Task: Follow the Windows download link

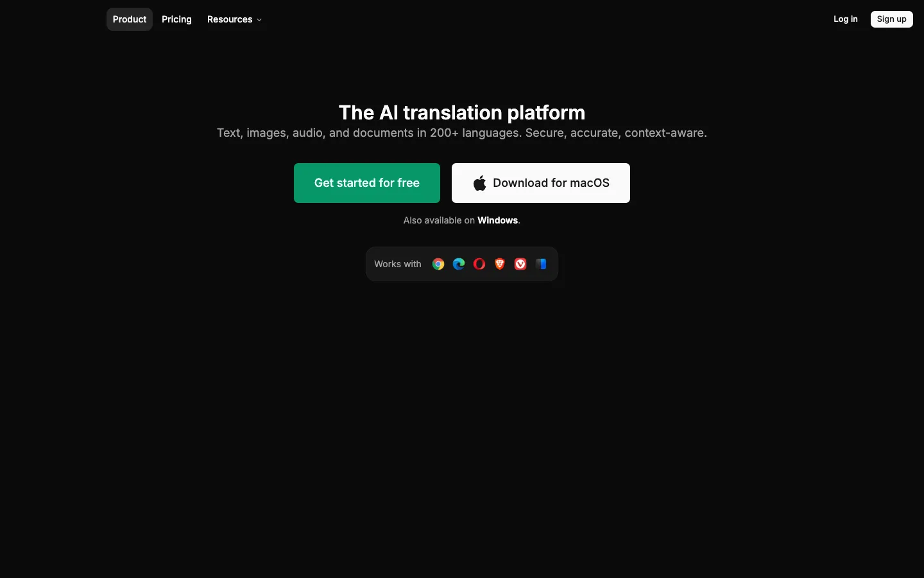Action: (x=497, y=220)
